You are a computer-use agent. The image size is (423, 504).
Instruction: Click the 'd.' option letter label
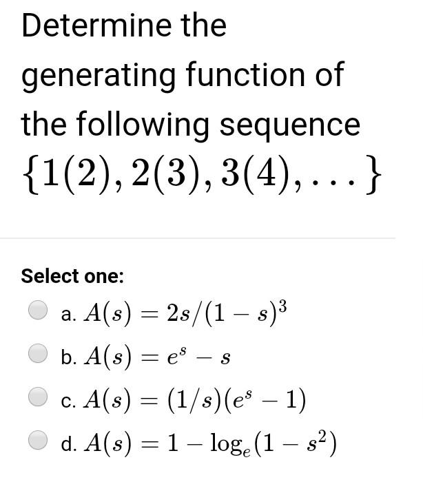68,443
